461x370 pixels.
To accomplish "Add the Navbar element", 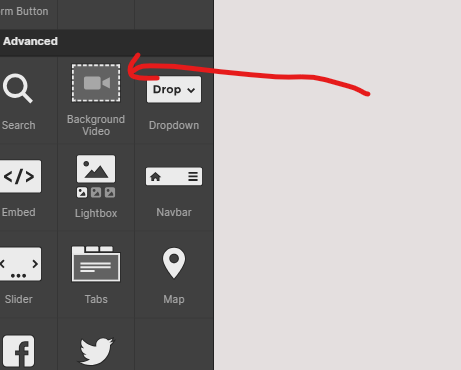I will pyautogui.click(x=174, y=187).
